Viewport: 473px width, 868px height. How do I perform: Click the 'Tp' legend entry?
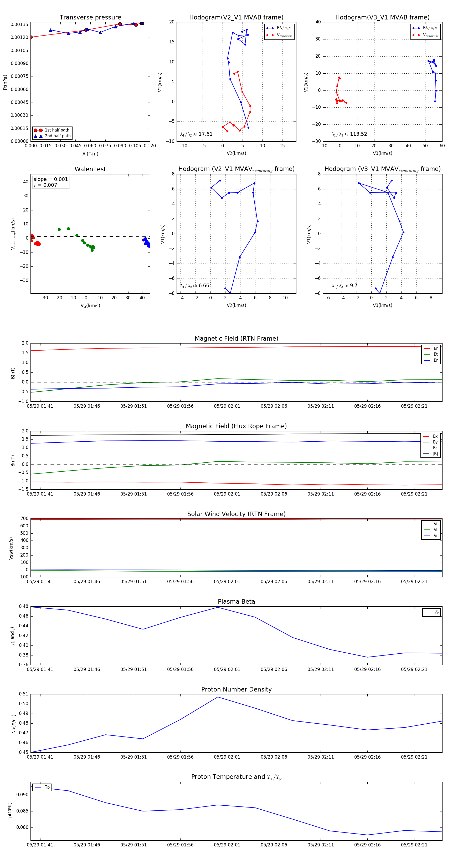coord(42,787)
